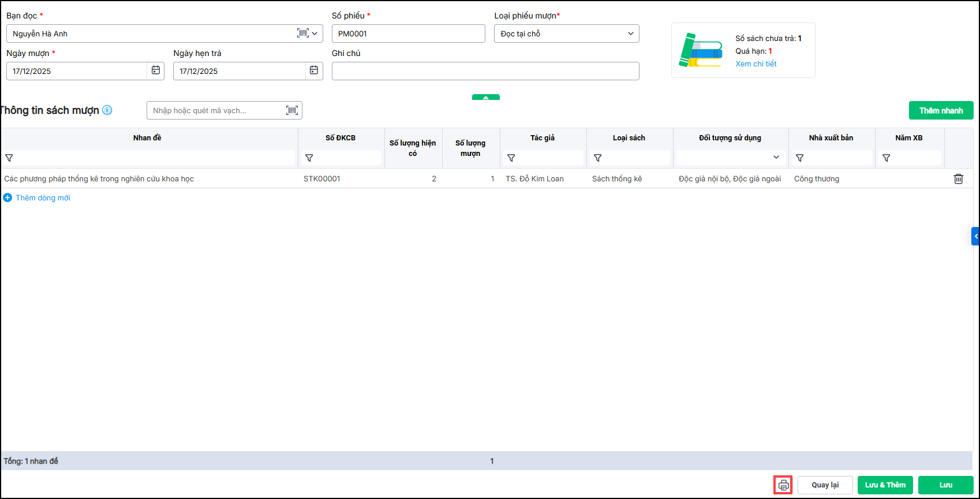This screenshot has width=980, height=499.
Task: Scan barcode in the Bạn đọc field
Action: point(302,33)
